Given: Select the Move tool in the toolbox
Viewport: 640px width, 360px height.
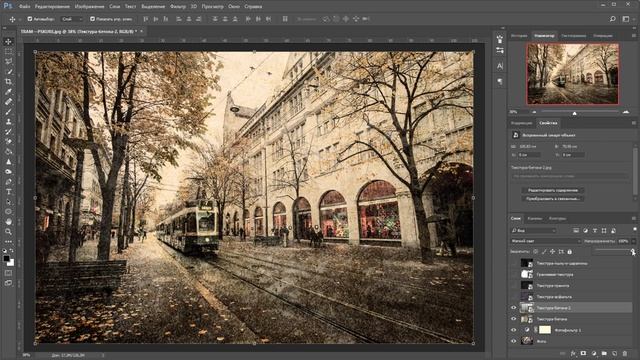Looking at the screenshot, I should coord(8,42).
